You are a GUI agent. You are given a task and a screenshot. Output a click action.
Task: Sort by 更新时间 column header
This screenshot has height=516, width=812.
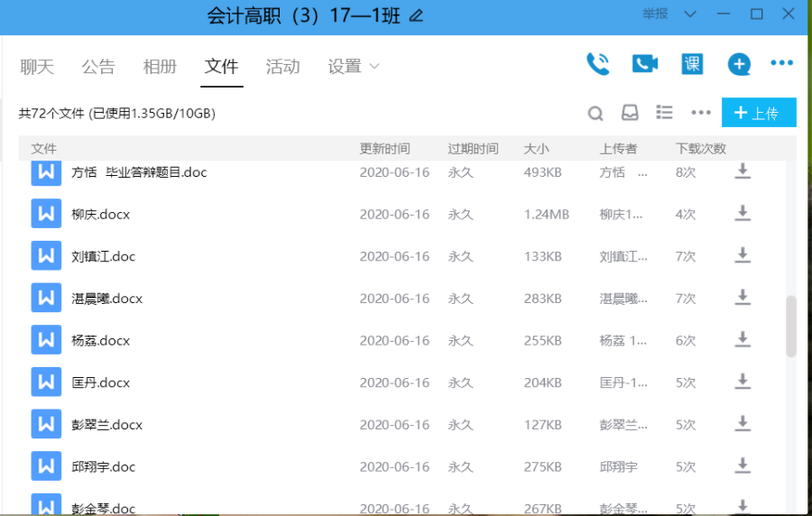click(384, 149)
